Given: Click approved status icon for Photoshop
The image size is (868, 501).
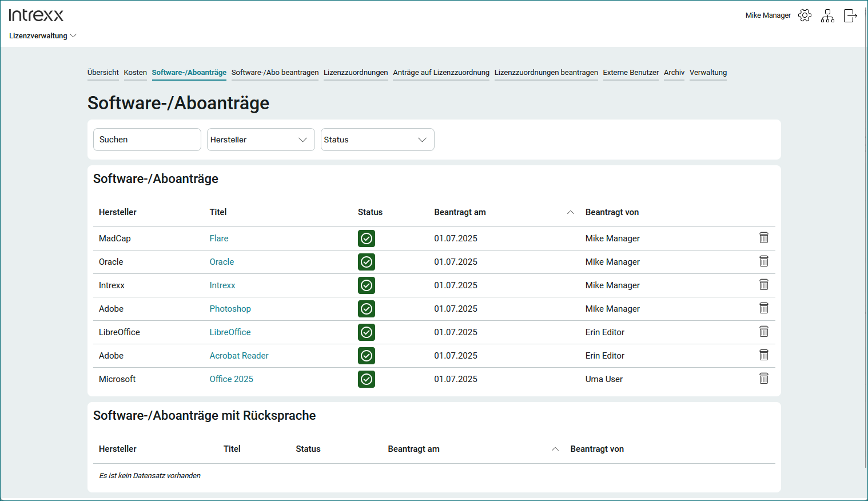Looking at the screenshot, I should 367,309.
